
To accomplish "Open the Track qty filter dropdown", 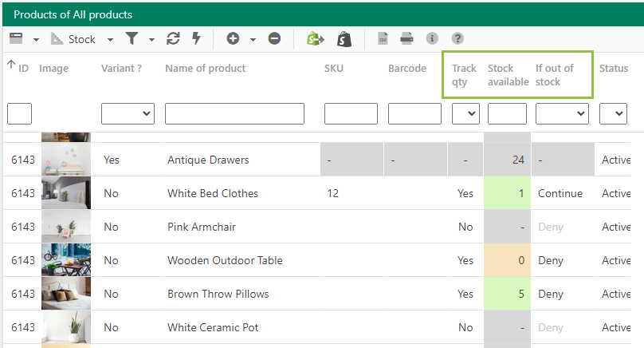I will (465, 113).
